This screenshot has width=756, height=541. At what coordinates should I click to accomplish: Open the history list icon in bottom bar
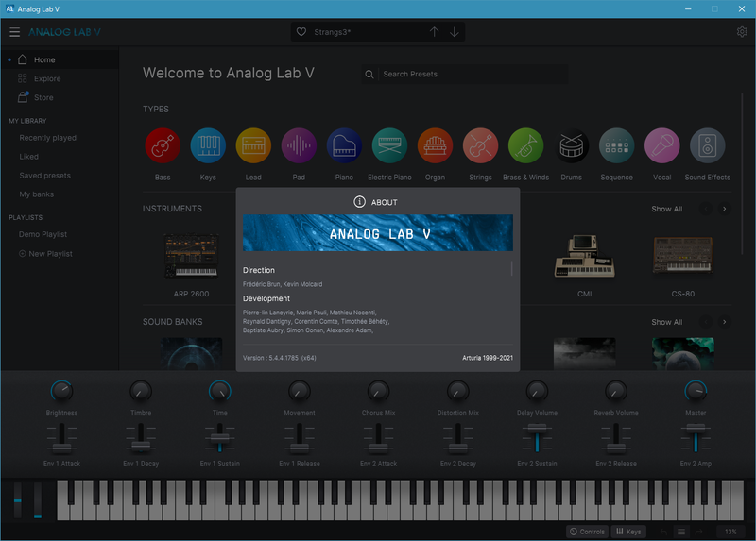tap(681, 532)
